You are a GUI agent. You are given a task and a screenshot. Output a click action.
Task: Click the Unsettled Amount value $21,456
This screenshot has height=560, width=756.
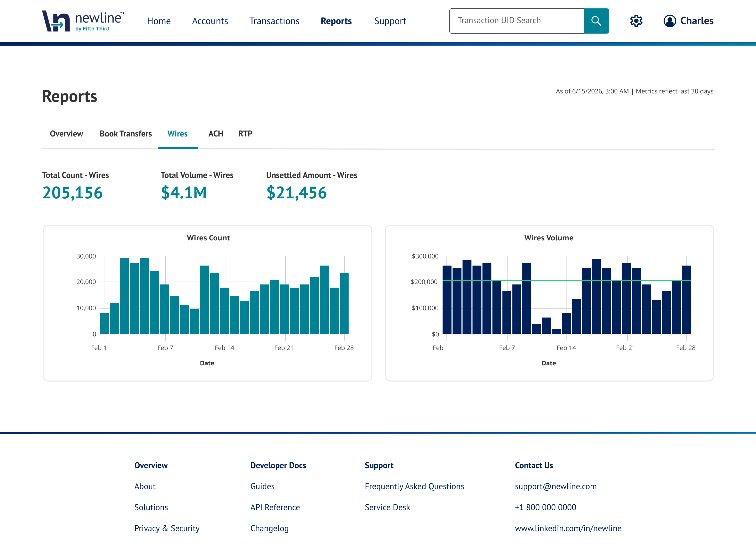(x=297, y=193)
